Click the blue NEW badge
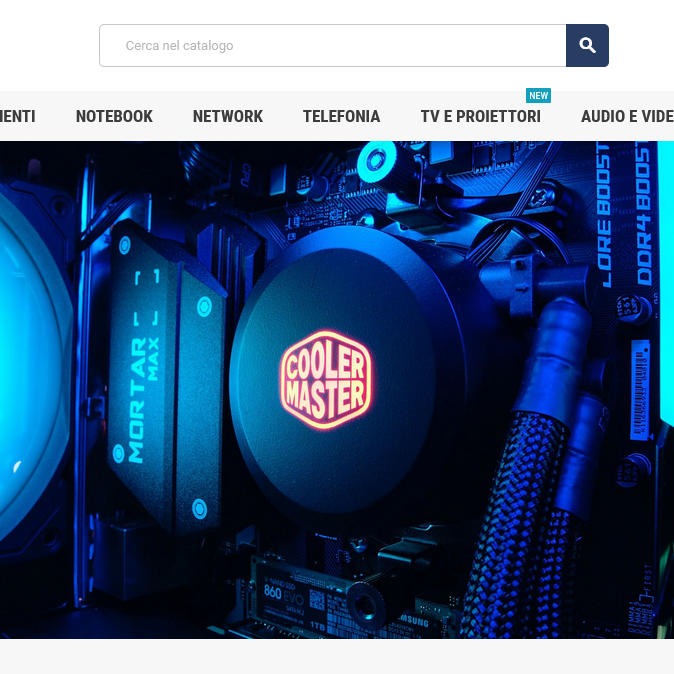The width and height of the screenshot is (674, 674). tap(538, 96)
